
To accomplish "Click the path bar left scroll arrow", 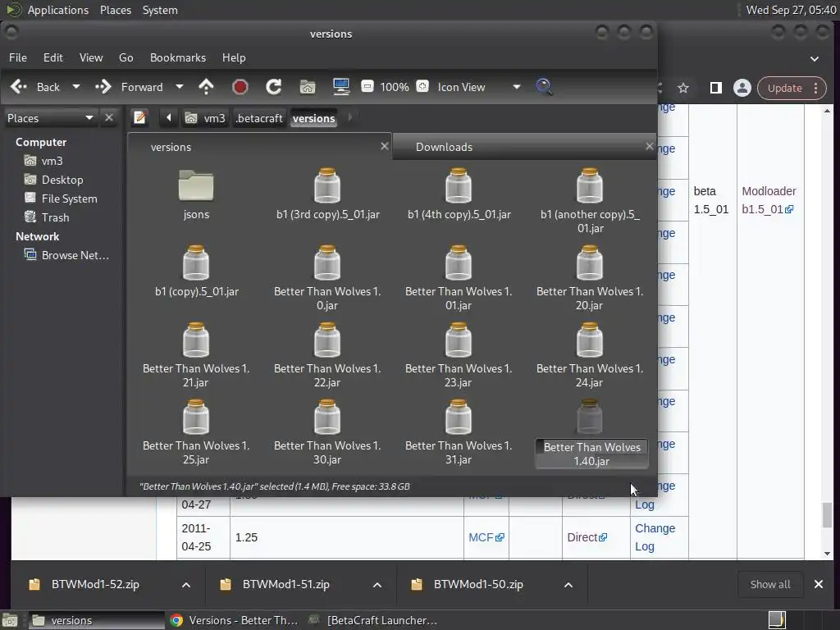I will click(x=169, y=117).
